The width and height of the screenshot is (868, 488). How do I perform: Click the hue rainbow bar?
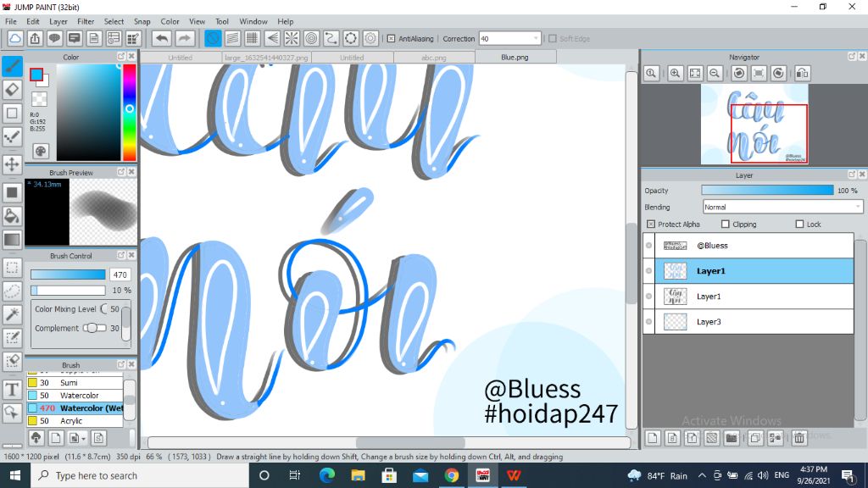pyautogui.click(x=130, y=113)
